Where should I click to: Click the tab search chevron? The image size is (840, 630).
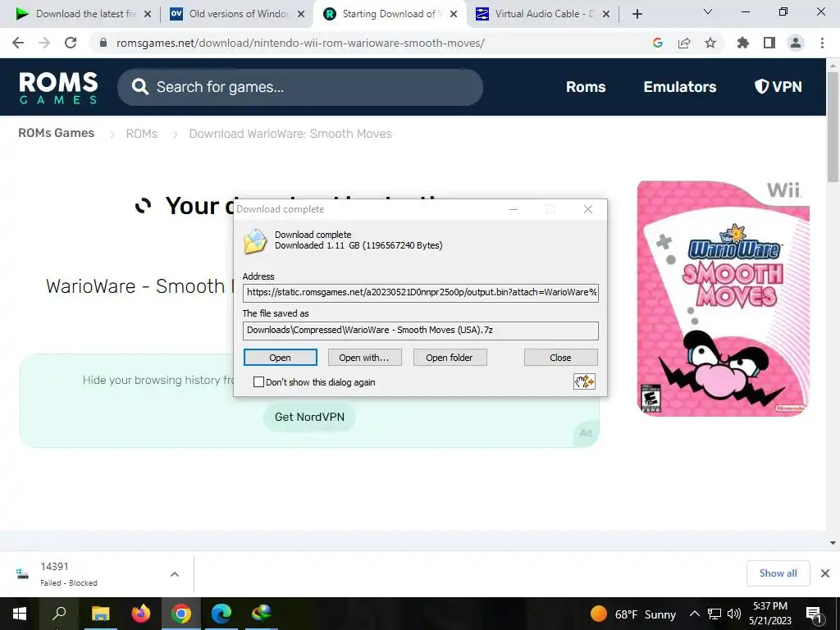click(708, 11)
